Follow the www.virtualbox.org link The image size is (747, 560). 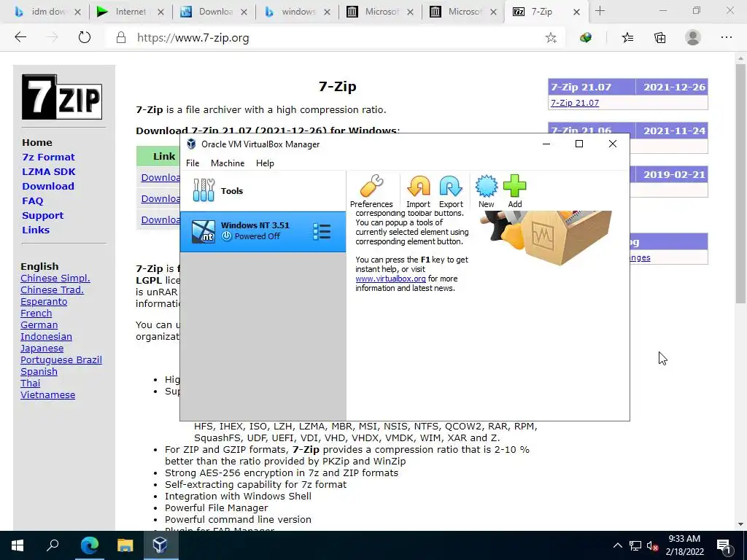pyautogui.click(x=390, y=279)
